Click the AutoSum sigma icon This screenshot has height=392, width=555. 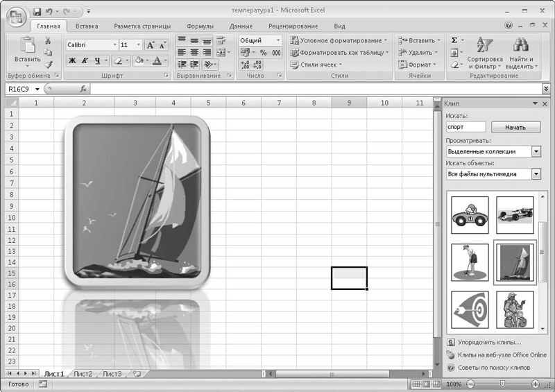[454, 40]
